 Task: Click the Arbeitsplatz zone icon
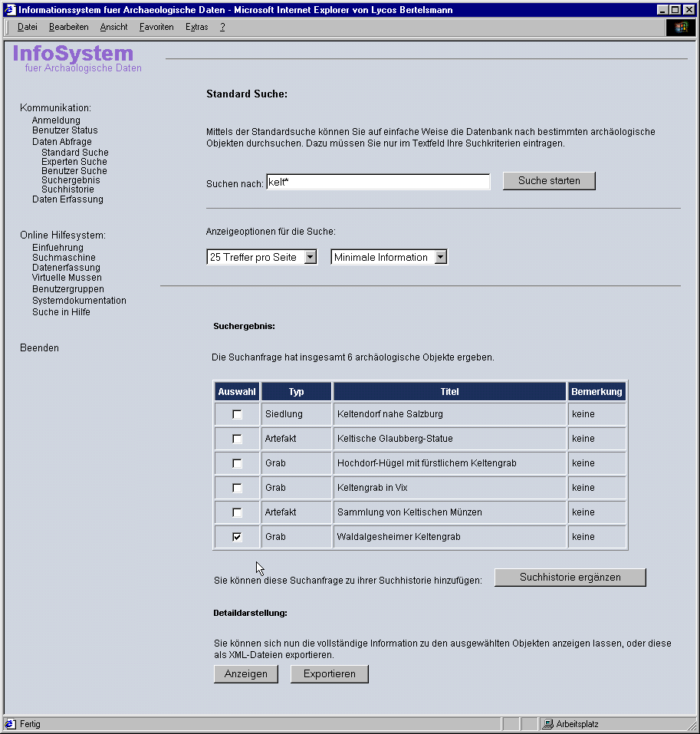tap(548, 724)
